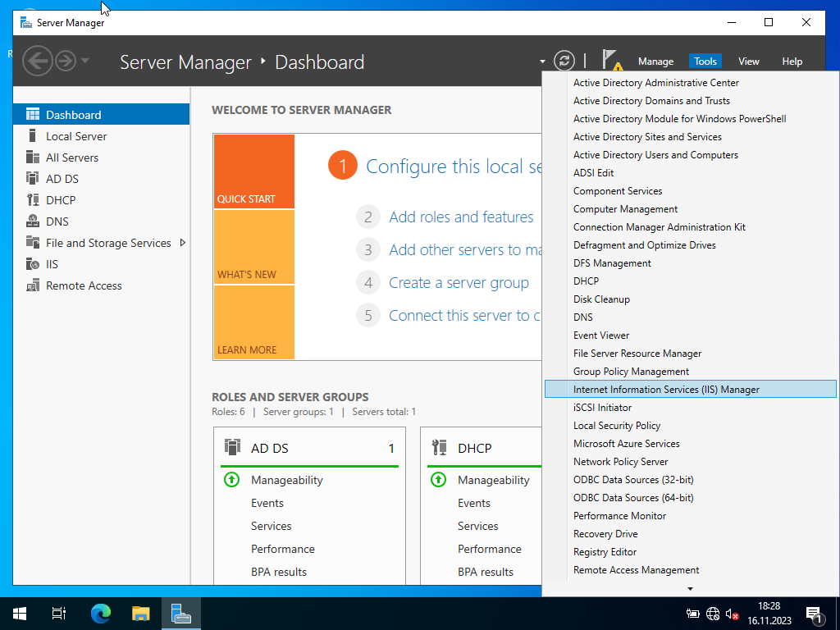Screen dimensions: 840x630
Task: Select Dashboard icon in sidebar
Action: (x=33, y=115)
